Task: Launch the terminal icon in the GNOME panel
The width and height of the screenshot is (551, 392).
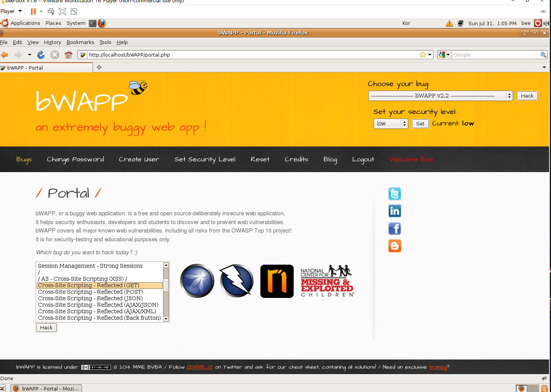Action: [93, 23]
